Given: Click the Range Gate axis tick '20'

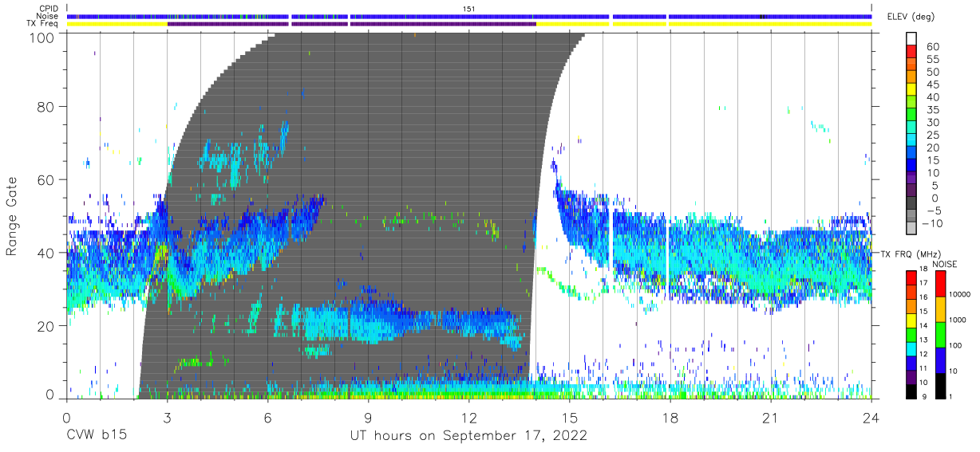Looking at the screenshot, I should click(46, 327).
